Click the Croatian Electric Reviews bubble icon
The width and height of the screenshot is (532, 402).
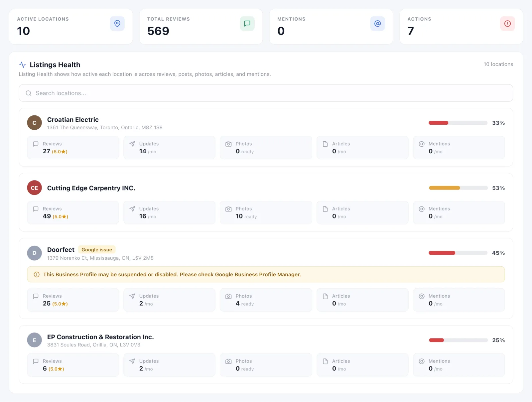point(36,144)
